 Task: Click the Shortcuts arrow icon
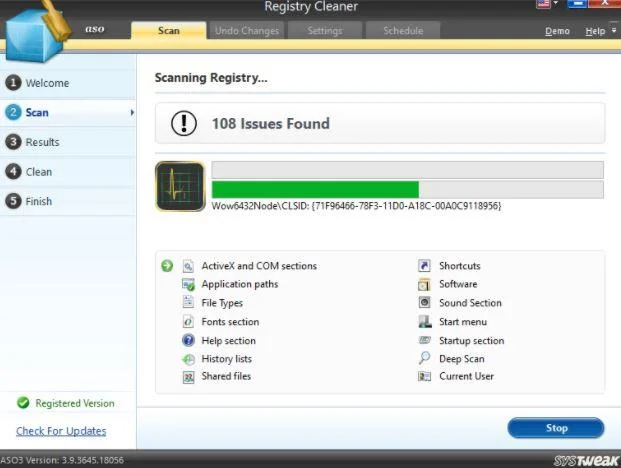pos(424,265)
